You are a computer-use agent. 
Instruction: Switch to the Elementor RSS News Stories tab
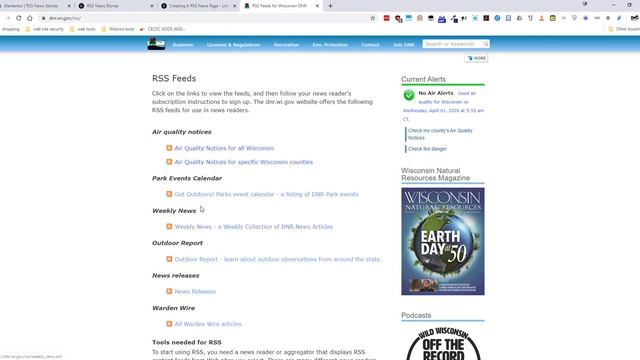[x=31, y=6]
